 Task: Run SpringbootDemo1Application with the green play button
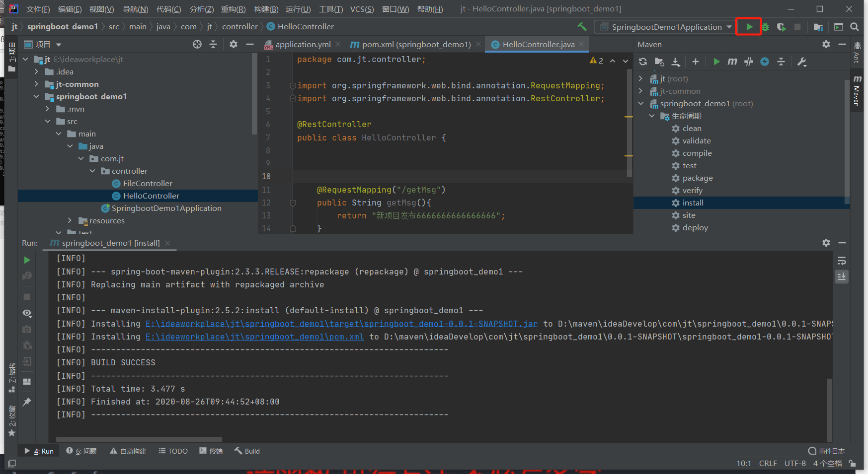click(x=749, y=27)
